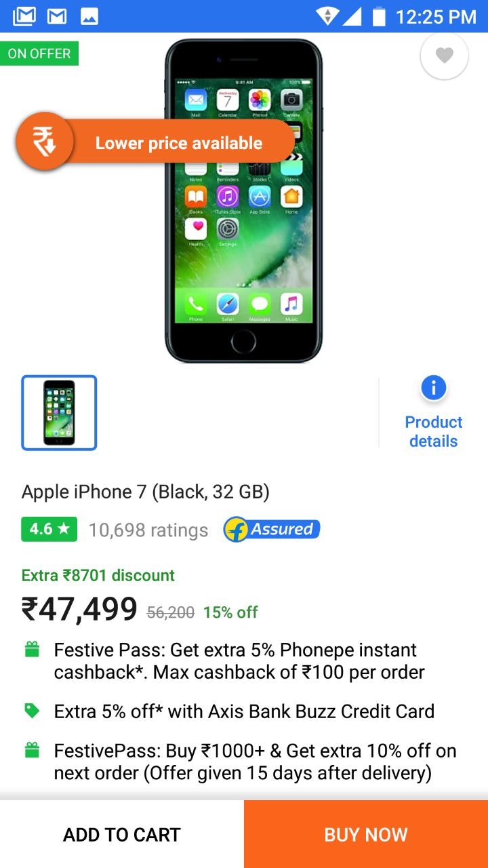Select the iPhone 7 image thumbnail
Image resolution: width=488 pixels, height=868 pixels.
(60, 413)
